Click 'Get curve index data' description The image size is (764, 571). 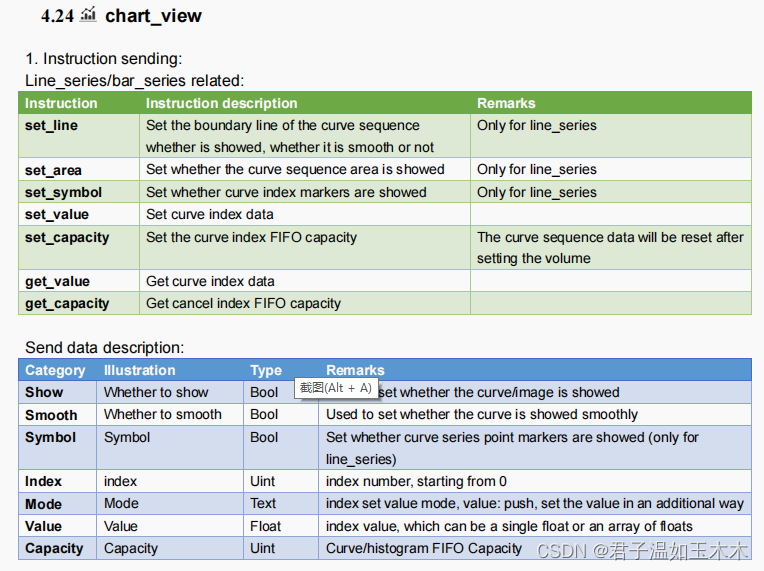click(210, 282)
